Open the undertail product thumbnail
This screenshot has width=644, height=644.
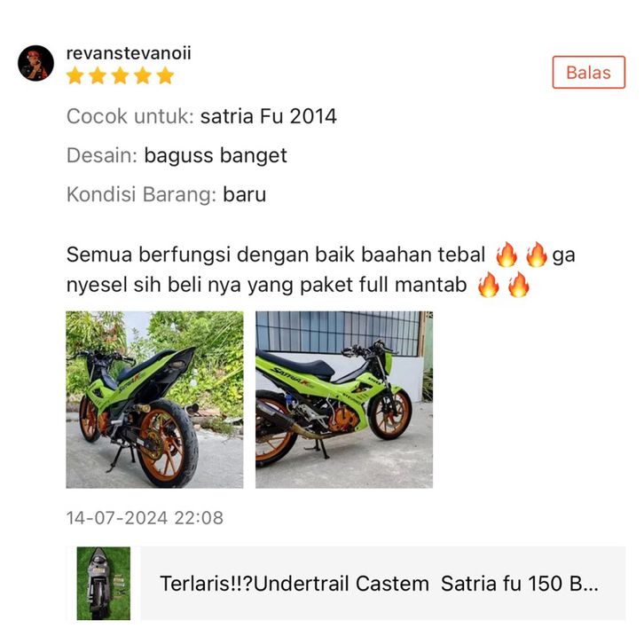tap(104, 583)
